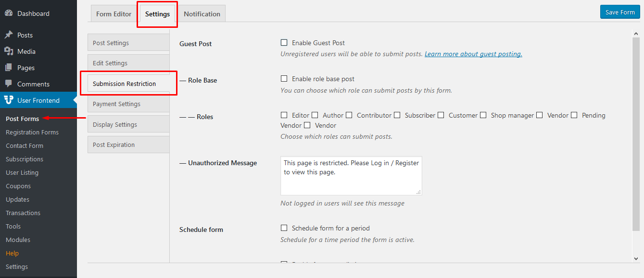The width and height of the screenshot is (644, 278).
Task: Click the textarea resize handle corner
Action: (x=418, y=192)
